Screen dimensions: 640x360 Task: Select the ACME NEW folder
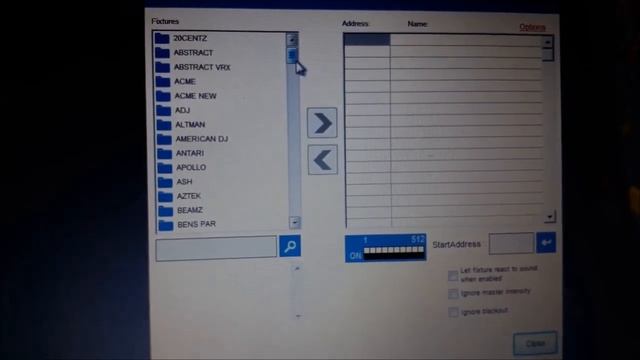pyautogui.click(x=187, y=96)
